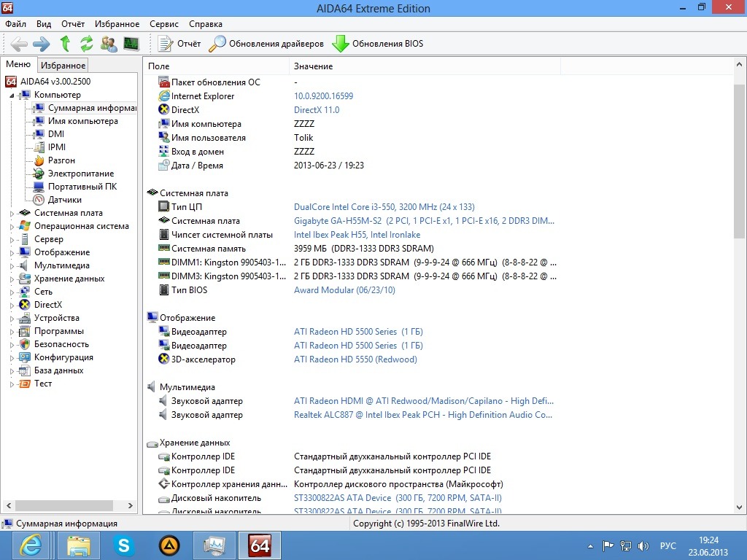The height and width of the screenshot is (560, 747).
Task: Click the Тест icon in tree
Action: coord(25,384)
